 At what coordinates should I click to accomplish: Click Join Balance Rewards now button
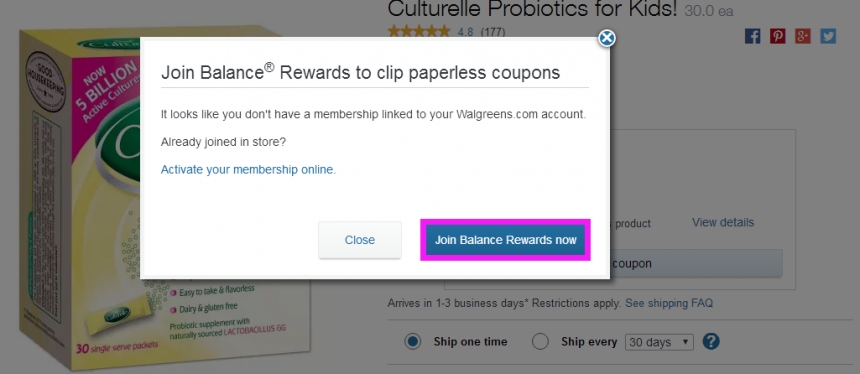[x=505, y=240]
